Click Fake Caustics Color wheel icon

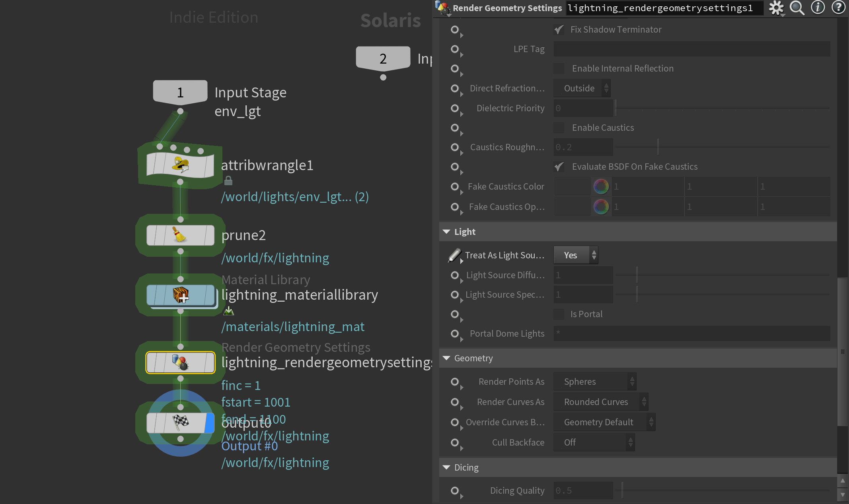[x=601, y=186]
